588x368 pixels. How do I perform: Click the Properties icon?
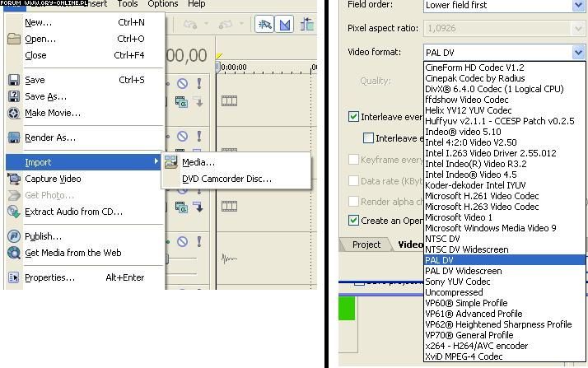click(14, 277)
